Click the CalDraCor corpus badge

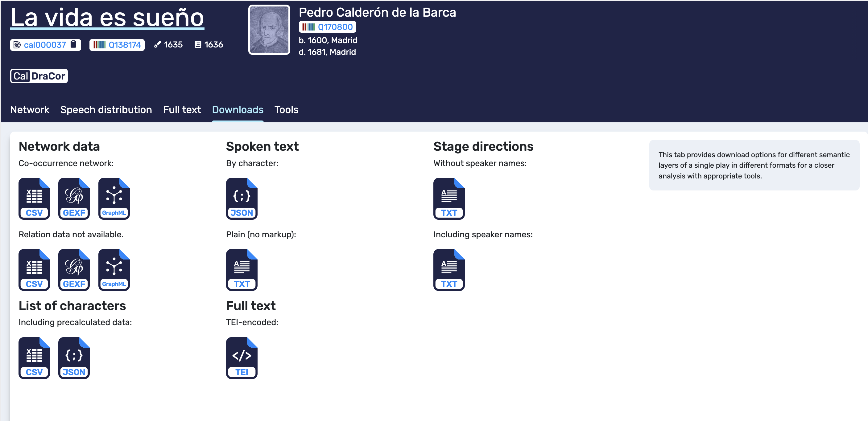point(39,76)
